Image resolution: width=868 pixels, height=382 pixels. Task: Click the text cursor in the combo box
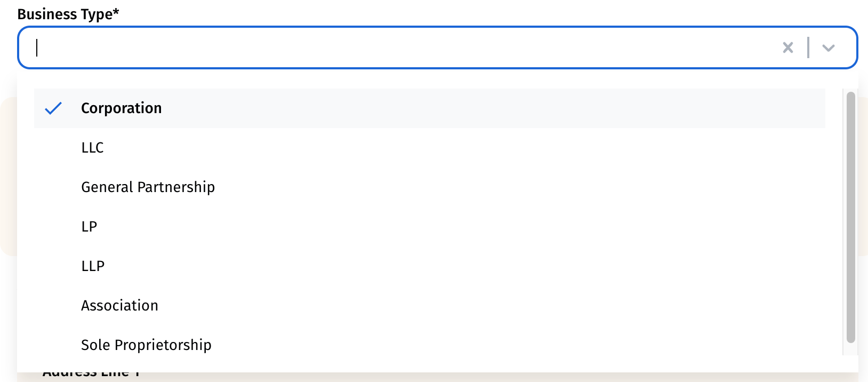37,48
